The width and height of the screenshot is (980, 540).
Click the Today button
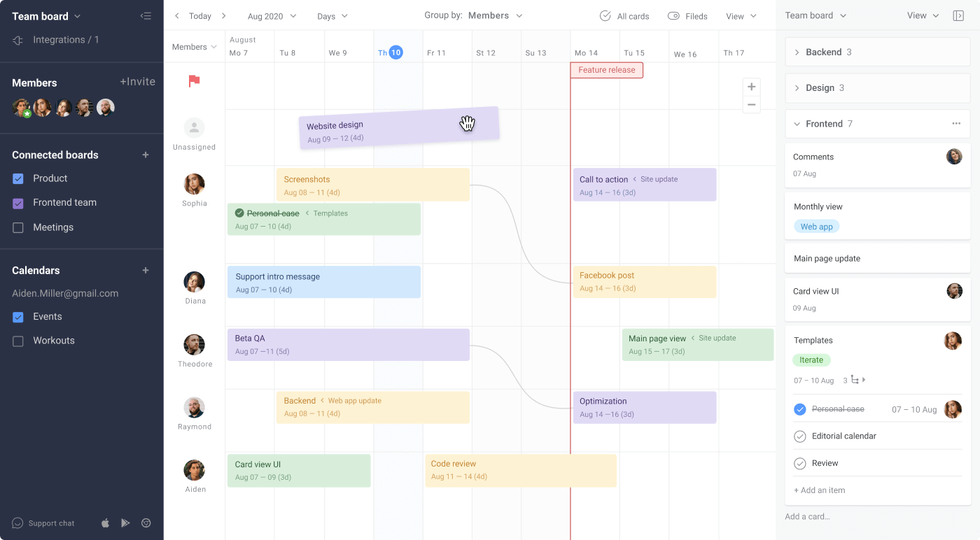(x=200, y=15)
